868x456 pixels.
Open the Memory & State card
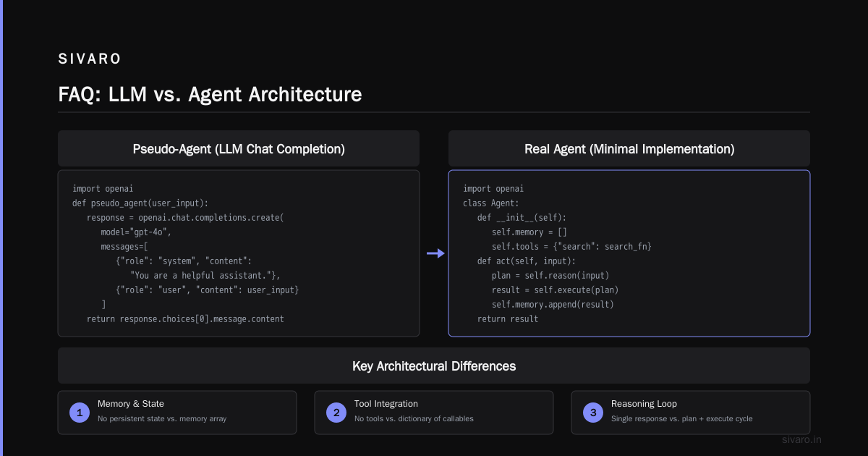pyautogui.click(x=177, y=413)
